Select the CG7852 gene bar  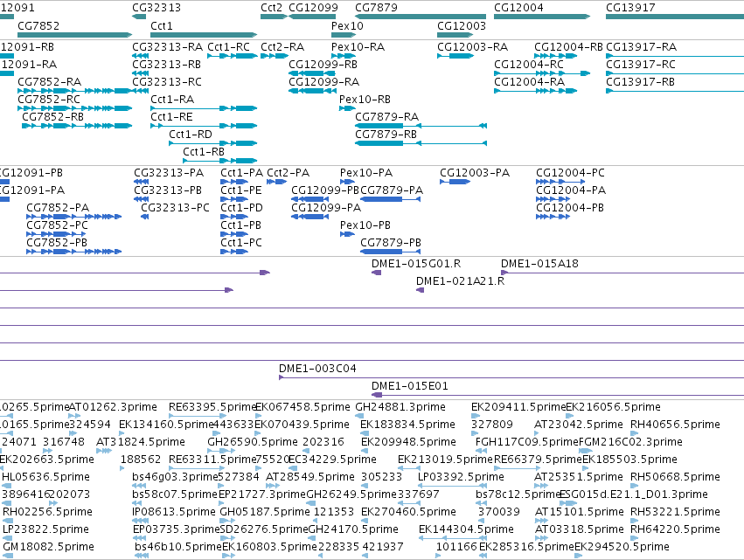pos(74,35)
